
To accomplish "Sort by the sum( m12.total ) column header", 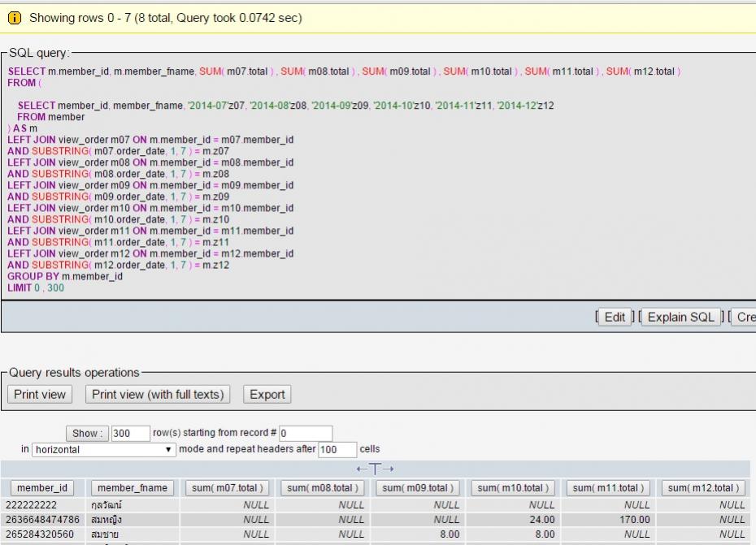I will tap(703, 488).
